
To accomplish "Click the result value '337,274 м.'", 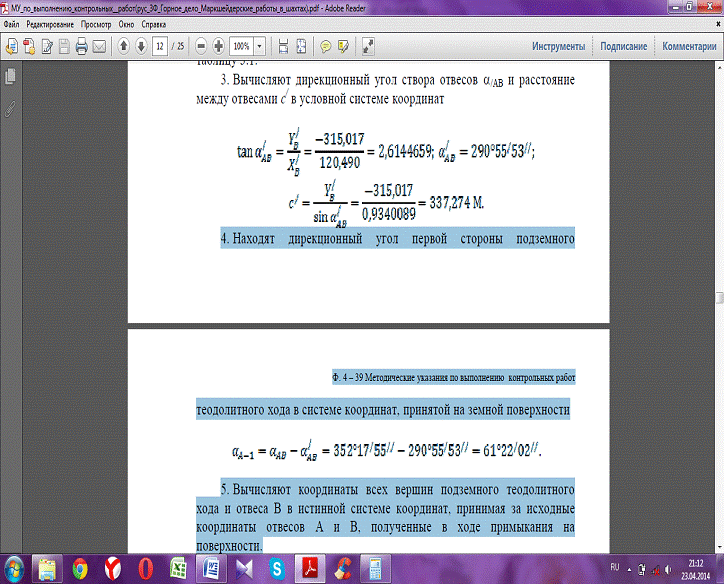I will pyautogui.click(x=457, y=202).
